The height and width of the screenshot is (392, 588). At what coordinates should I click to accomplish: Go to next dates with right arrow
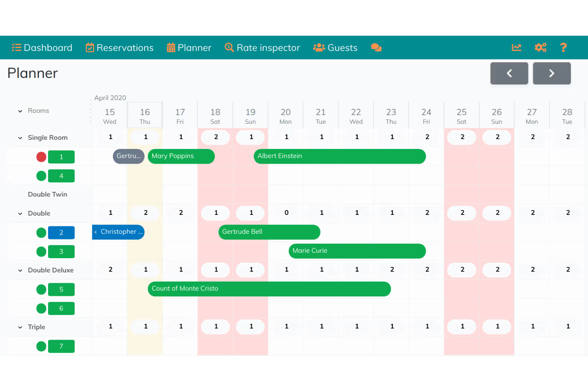point(552,73)
